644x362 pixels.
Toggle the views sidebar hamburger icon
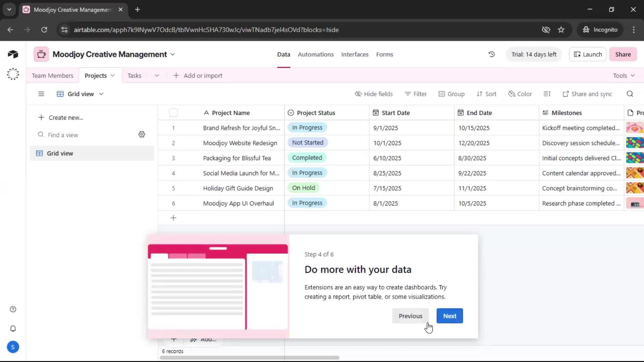(41, 94)
